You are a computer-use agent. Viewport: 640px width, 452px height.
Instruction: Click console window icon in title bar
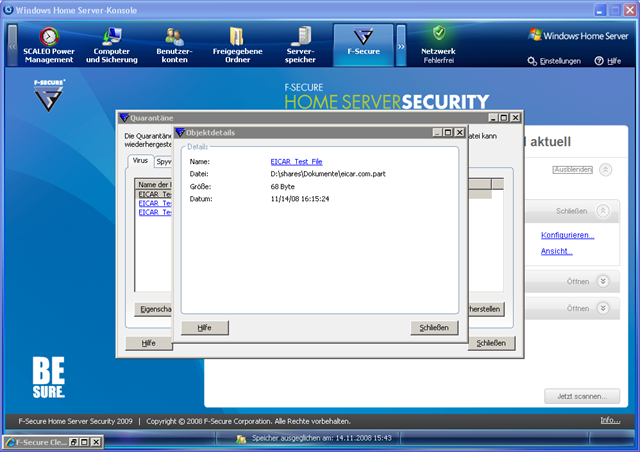(8, 10)
